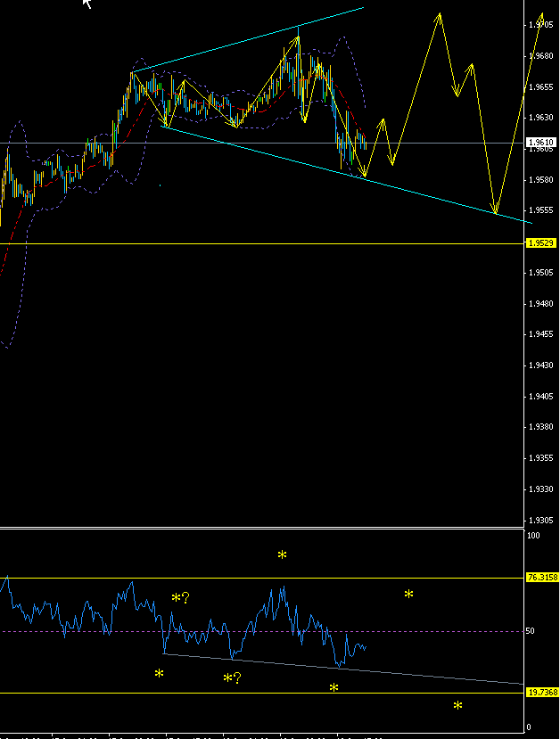Click the 1.9705 price axis value
The width and height of the screenshot is (560, 739).
tap(541, 24)
